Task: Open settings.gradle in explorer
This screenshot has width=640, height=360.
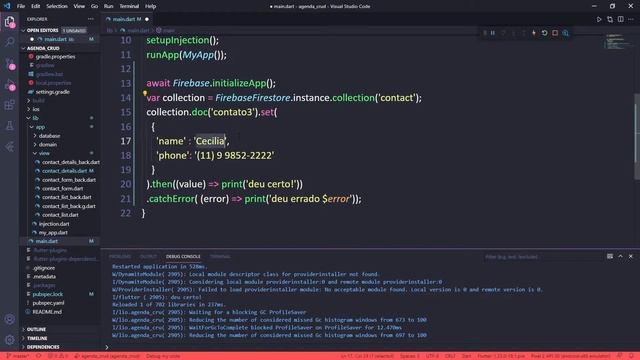Action: pyautogui.click(x=52, y=92)
